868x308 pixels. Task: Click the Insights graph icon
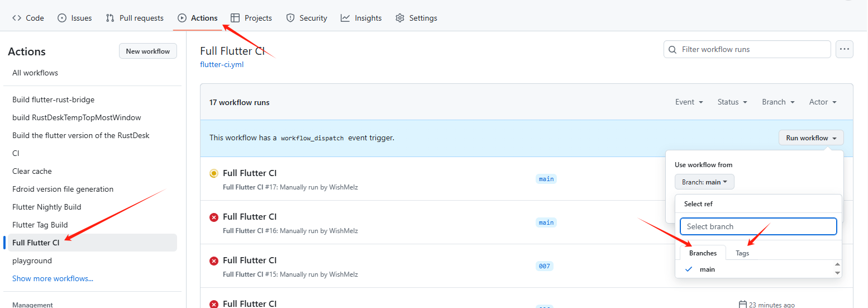coord(345,18)
